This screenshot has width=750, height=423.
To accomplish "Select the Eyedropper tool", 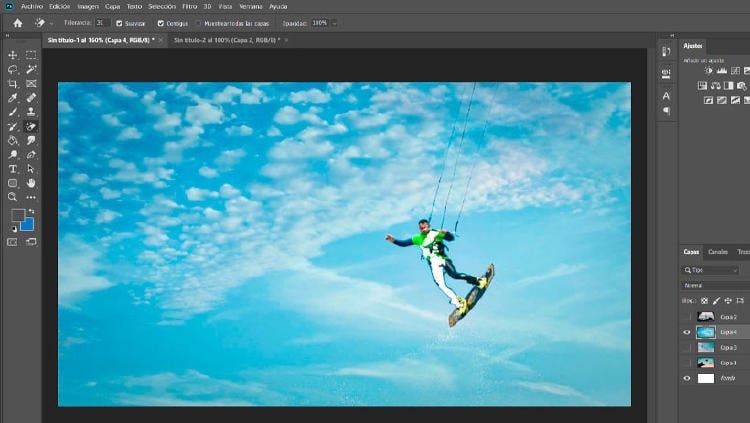I will point(13,98).
